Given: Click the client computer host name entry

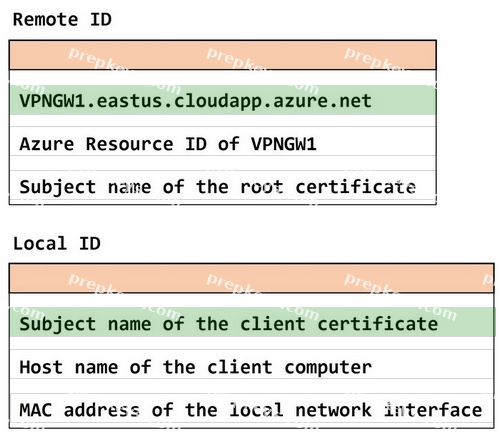Looking at the screenshot, I should tap(252, 366).
